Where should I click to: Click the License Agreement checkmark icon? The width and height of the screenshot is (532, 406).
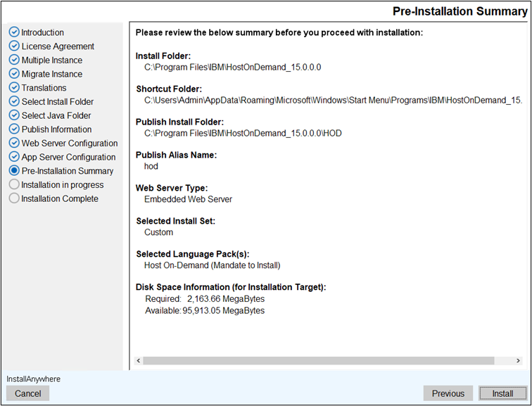point(14,46)
